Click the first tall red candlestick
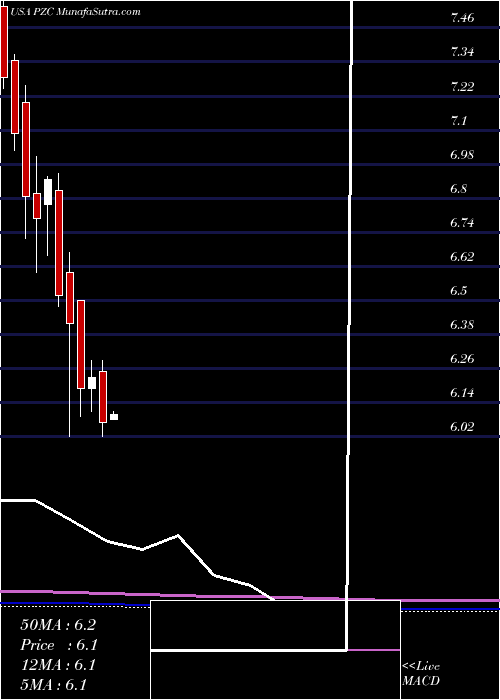Screen dimensions: 500x700 4,43
